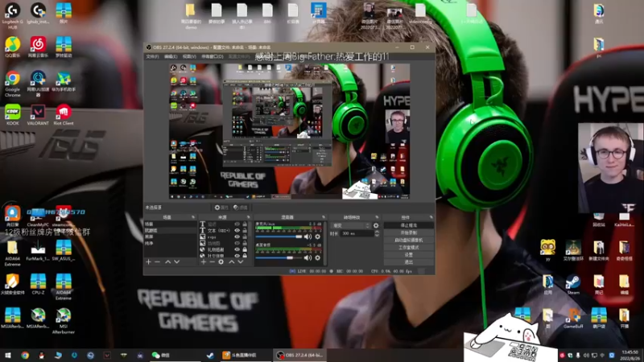Increase transition duration with up arrow
Screen dimensions: 644x362
[x=377, y=232]
